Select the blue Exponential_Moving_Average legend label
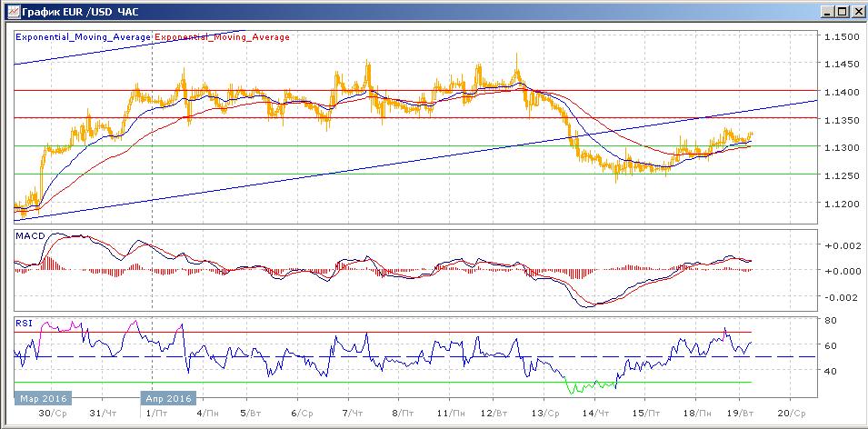868x429 pixels. click(x=83, y=37)
